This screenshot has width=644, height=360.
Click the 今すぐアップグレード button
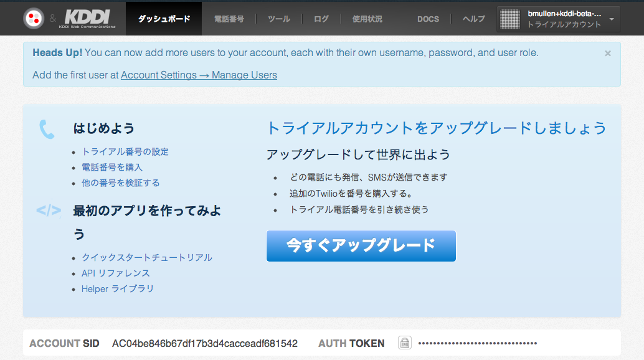tap(361, 246)
